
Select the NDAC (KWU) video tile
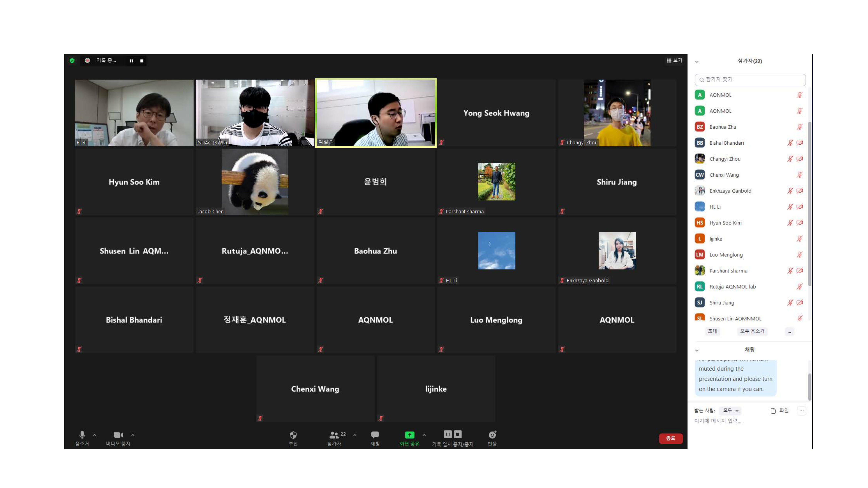pos(255,113)
